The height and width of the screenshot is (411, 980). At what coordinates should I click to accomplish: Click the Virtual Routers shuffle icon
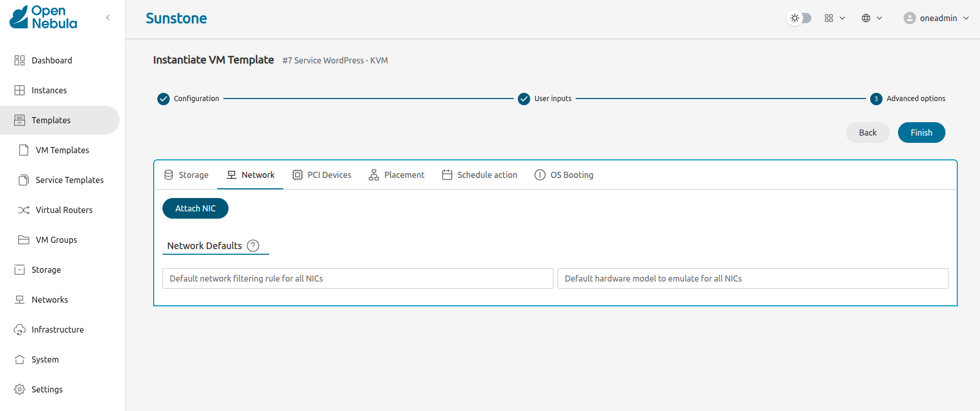[24, 210]
